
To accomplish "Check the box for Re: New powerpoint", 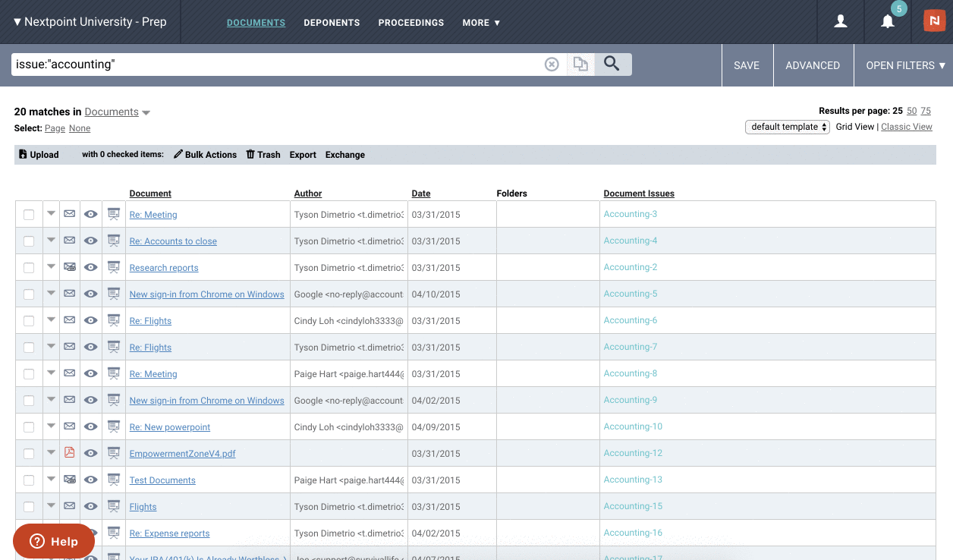I will (x=29, y=427).
